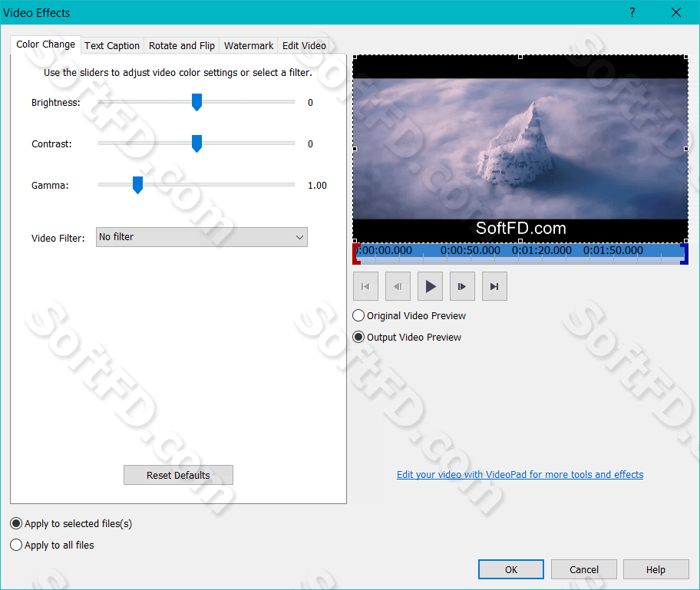
Task: Play the video preview
Action: pyautogui.click(x=430, y=286)
